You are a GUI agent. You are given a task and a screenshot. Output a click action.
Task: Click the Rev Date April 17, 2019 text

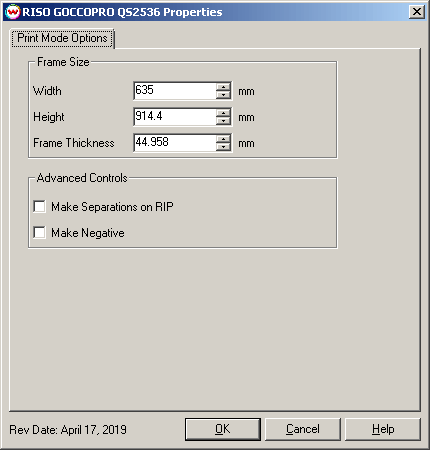pyautogui.click(x=68, y=430)
